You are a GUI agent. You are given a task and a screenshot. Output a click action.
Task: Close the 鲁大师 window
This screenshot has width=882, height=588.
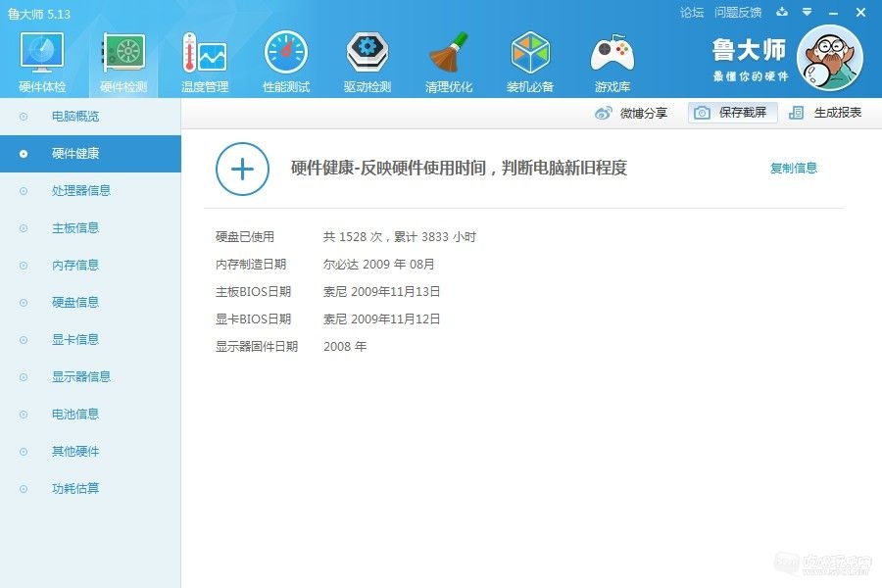(x=860, y=12)
